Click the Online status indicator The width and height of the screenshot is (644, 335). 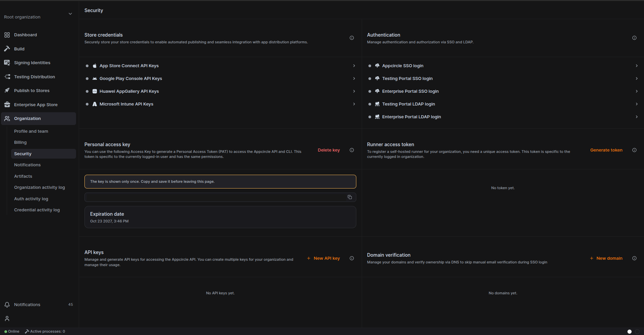[x=12, y=332]
